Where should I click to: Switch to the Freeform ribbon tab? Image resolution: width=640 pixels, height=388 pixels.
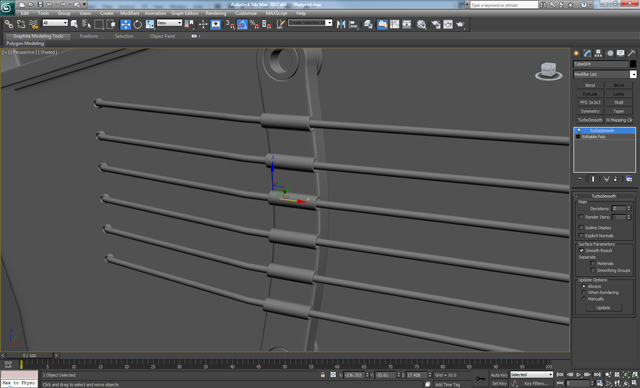(x=89, y=36)
